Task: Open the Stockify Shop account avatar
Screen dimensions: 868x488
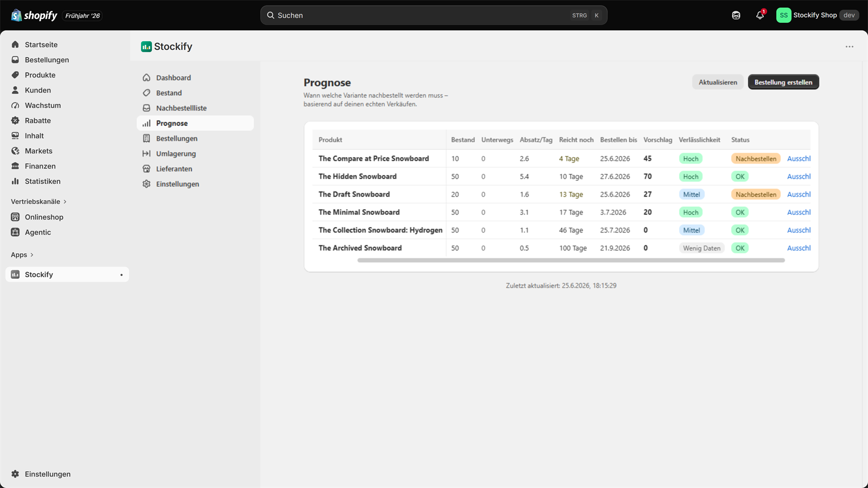Action: (x=783, y=15)
